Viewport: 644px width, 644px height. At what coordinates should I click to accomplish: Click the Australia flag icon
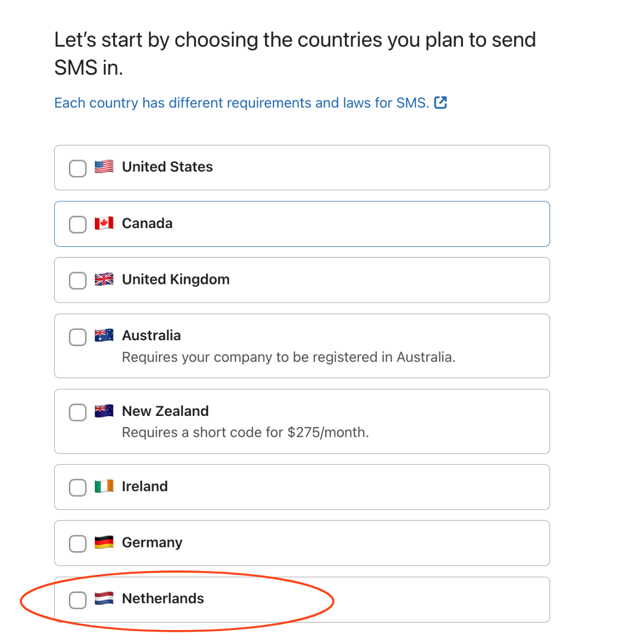tap(104, 335)
